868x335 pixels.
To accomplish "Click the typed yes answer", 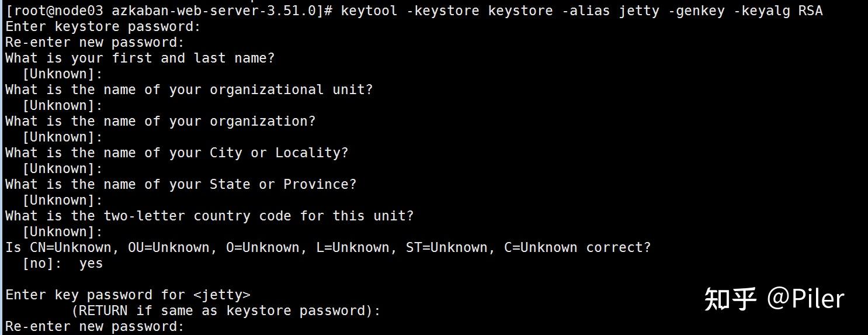I will coord(91,263).
